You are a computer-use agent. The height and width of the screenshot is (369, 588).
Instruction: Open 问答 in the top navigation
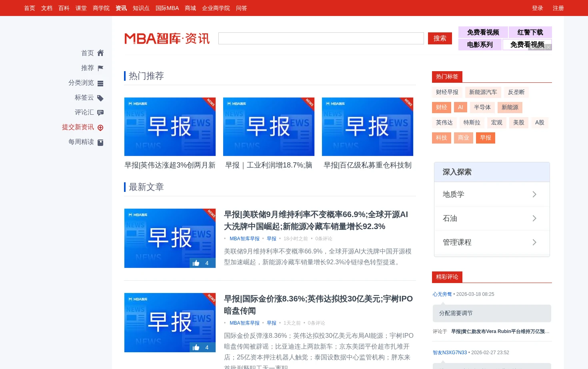tap(242, 8)
